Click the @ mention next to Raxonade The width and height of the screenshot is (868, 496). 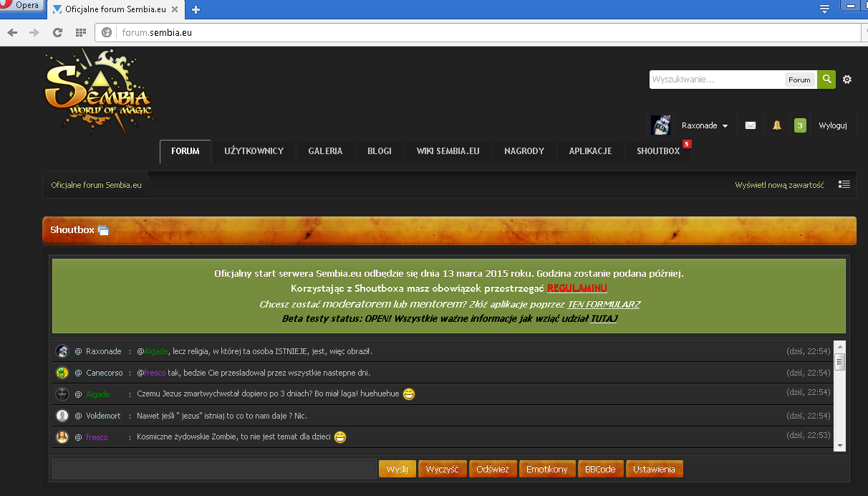point(78,351)
